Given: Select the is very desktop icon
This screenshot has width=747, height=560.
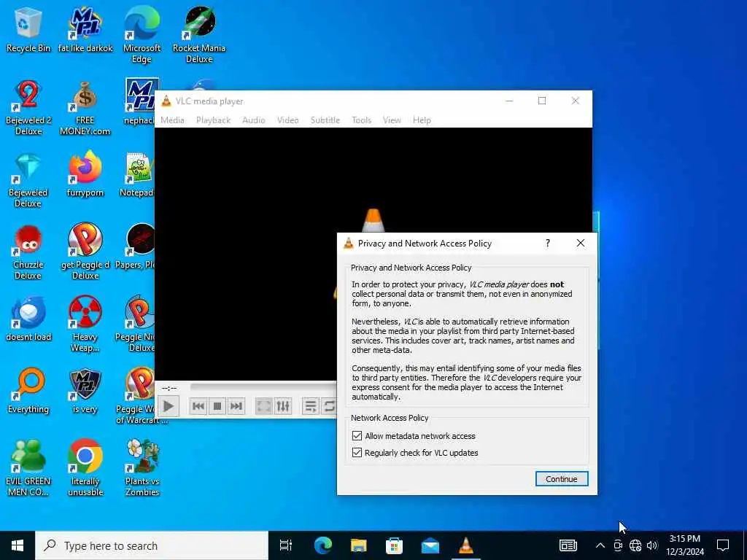Looking at the screenshot, I should (85, 392).
